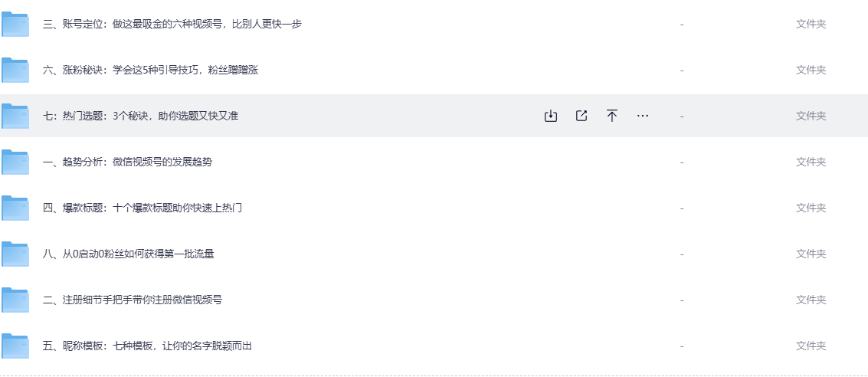Open folder 二、注册细节手把手带你注册微信视频号

(x=133, y=300)
